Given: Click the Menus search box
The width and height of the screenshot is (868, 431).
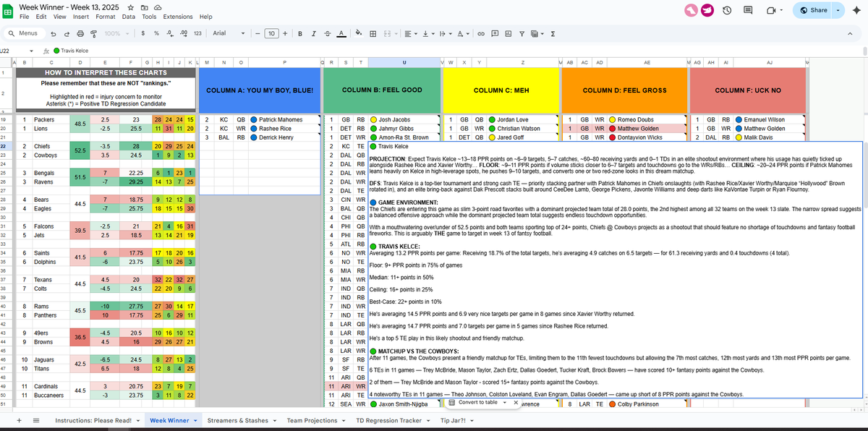Looking at the screenshot, I should coord(23,33).
